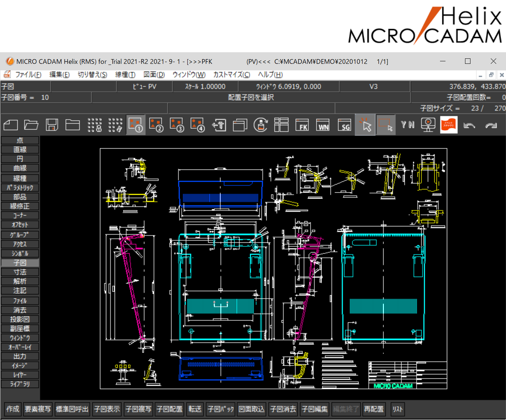This screenshot has height=420, width=506.
Task: Click the 図面取込 button
Action: (252, 409)
